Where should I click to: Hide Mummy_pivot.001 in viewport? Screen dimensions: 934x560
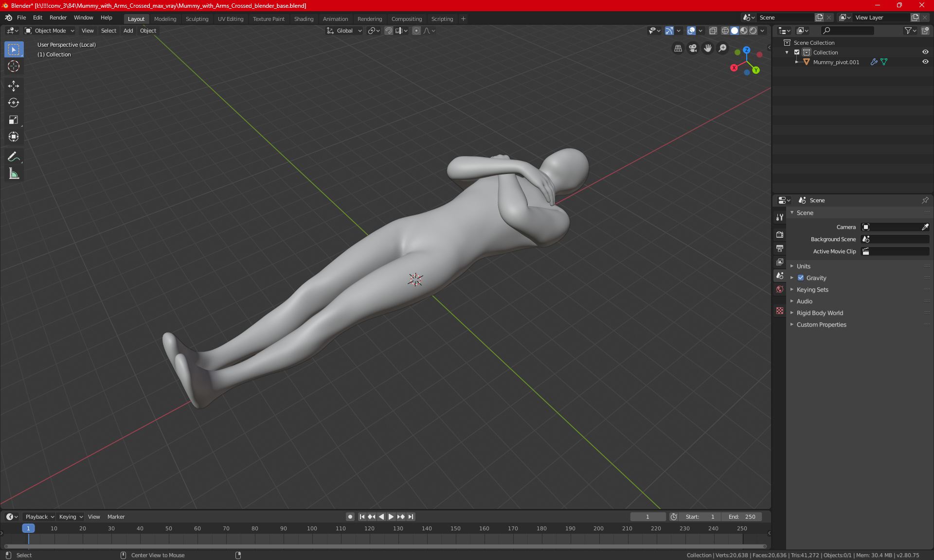click(x=925, y=62)
